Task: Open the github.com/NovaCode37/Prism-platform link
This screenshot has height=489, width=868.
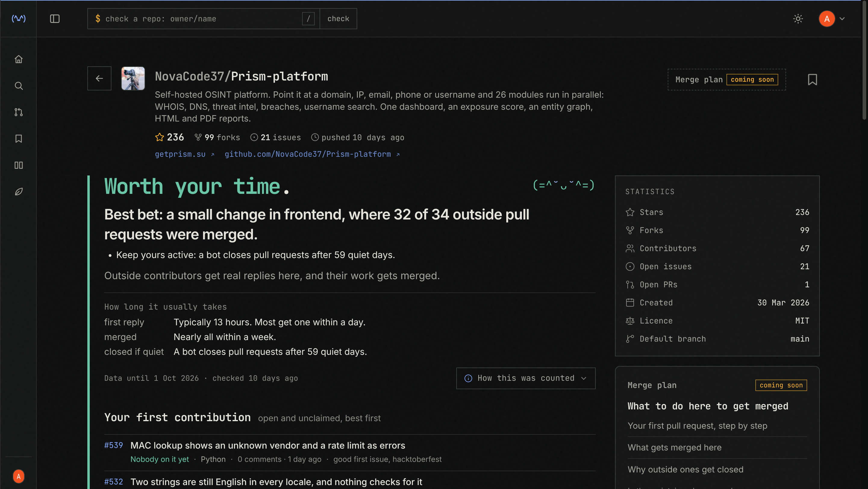Action: 312,154
